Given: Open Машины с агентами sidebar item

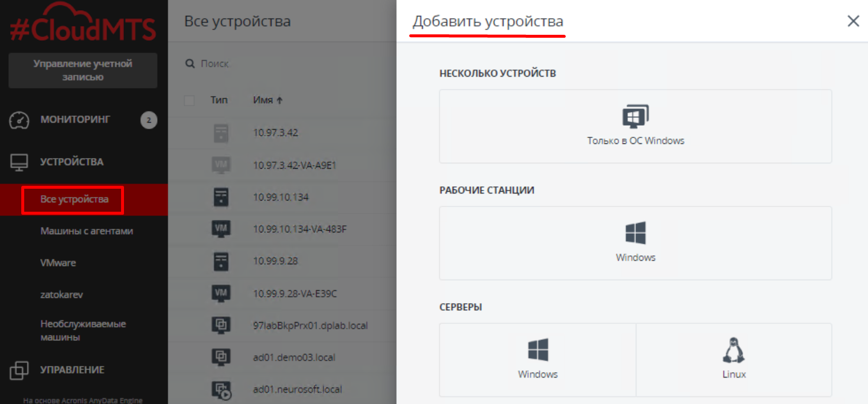Looking at the screenshot, I should point(86,231).
